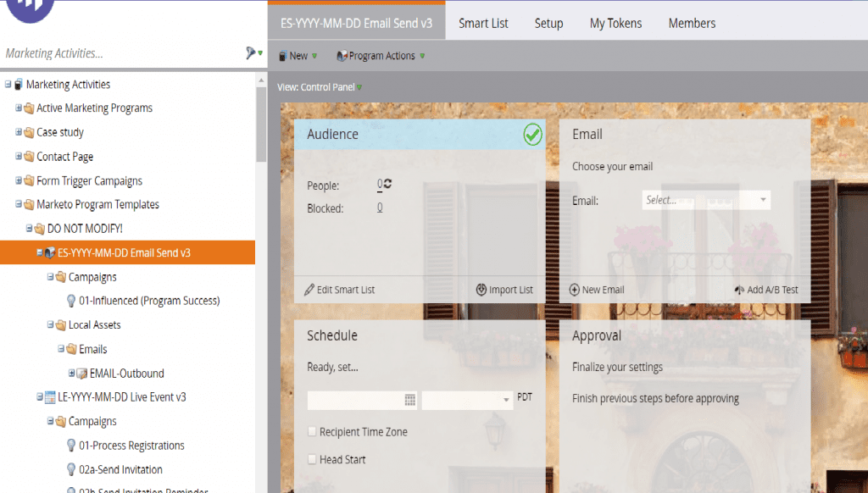Expand the Active Marketing Programs folder
This screenshot has height=493, width=868.
tap(19, 108)
